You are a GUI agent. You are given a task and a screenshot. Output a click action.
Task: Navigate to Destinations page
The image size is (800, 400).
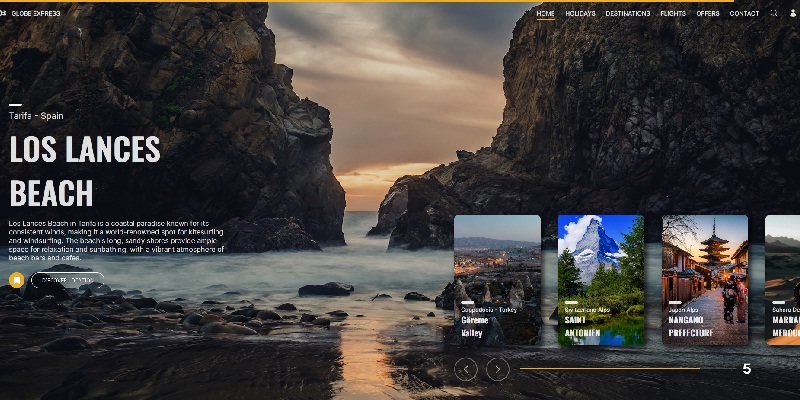pyautogui.click(x=627, y=14)
